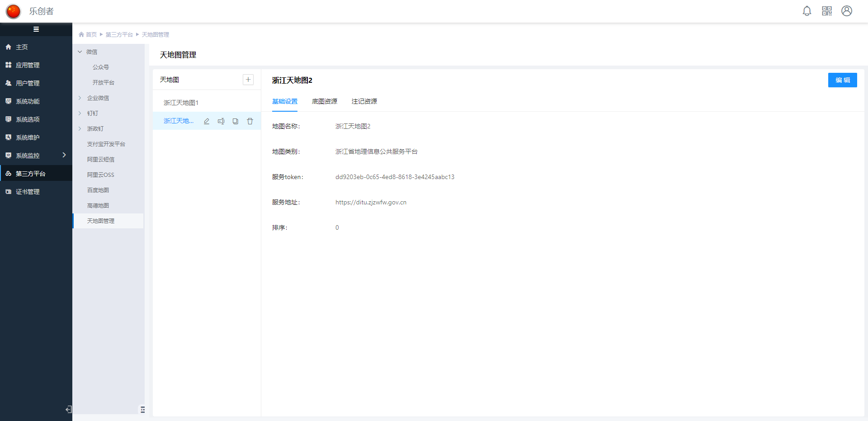Click the exit arrow icon at sidebar bottom
Screen dimensions: 868x421
coord(68,410)
